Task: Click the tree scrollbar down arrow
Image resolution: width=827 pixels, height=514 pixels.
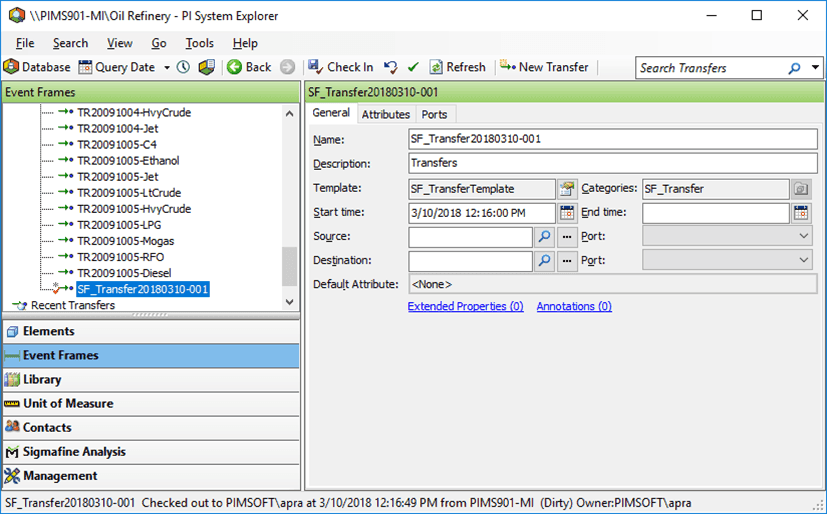Action: coord(290,302)
